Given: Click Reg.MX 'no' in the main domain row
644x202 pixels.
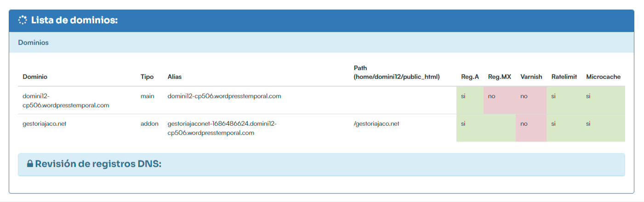Looking at the screenshot, I should point(500,100).
